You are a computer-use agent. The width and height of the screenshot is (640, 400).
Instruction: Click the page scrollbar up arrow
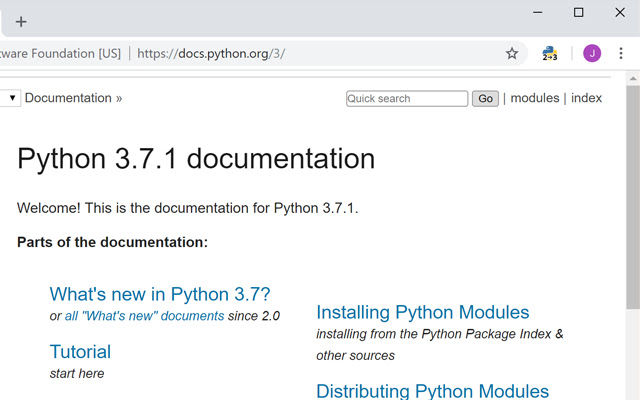click(633, 78)
